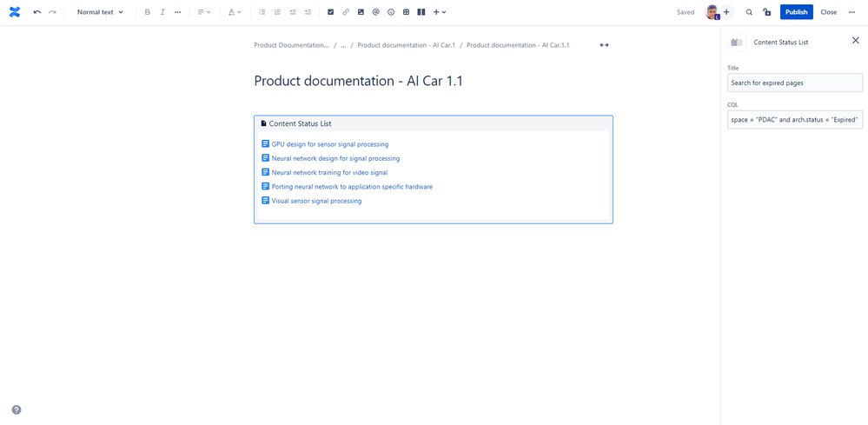The image size is (868, 425).
Task: Invite collaborator with plus avatar button
Action: pos(726,12)
